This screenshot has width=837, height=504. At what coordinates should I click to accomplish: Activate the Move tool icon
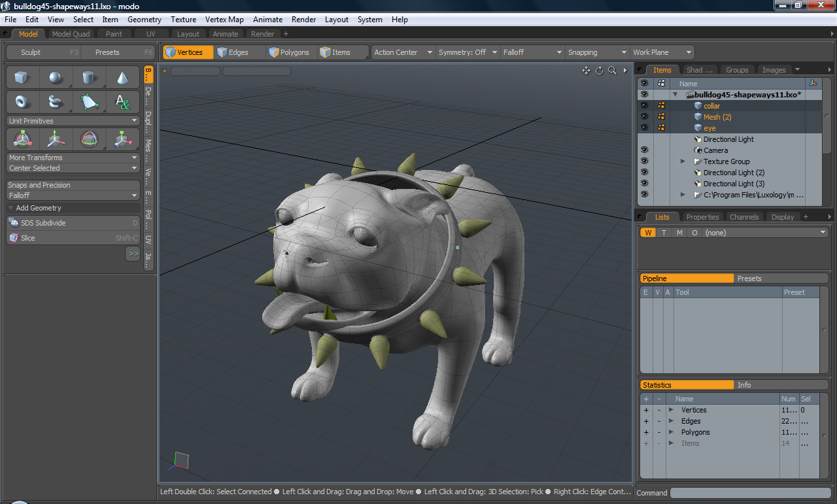click(x=56, y=139)
